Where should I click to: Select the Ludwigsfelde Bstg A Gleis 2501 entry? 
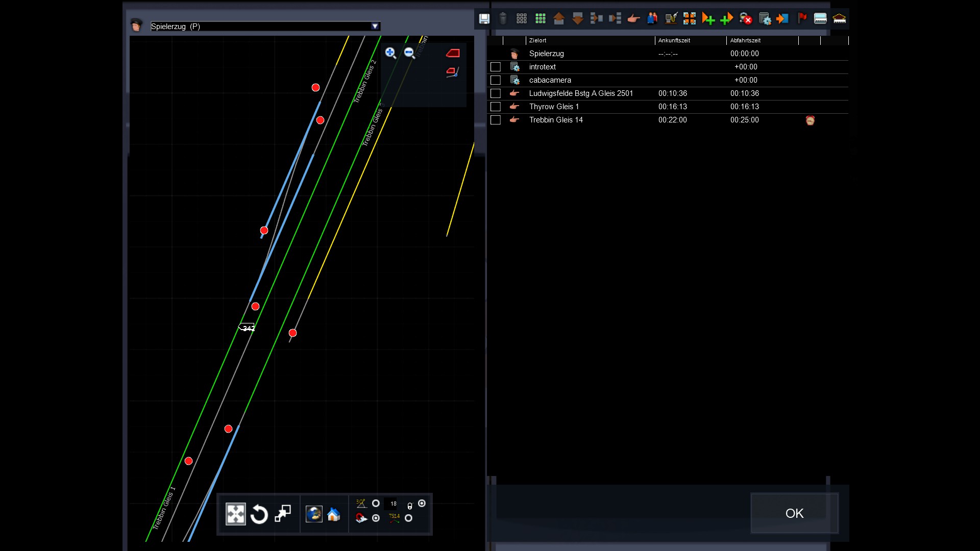click(x=581, y=93)
